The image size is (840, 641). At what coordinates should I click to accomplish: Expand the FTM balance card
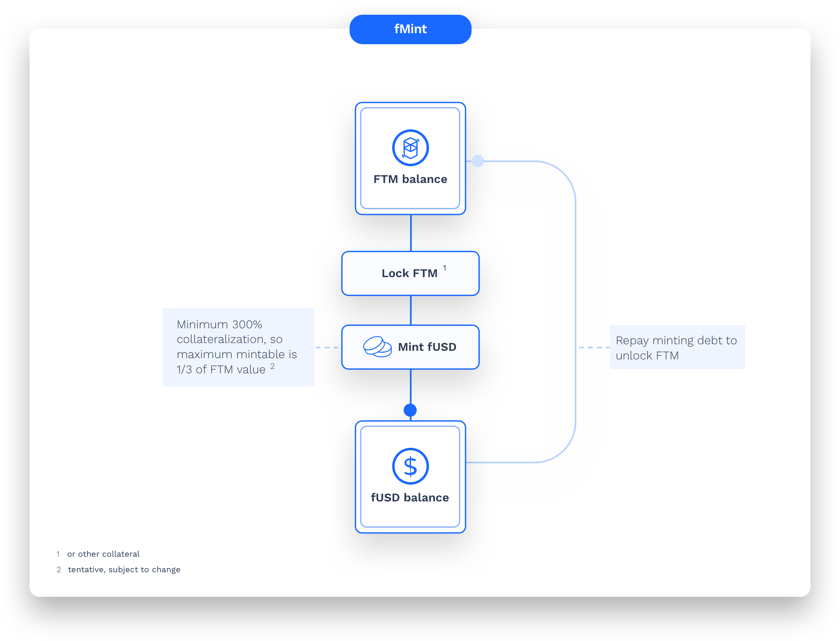[x=410, y=158]
